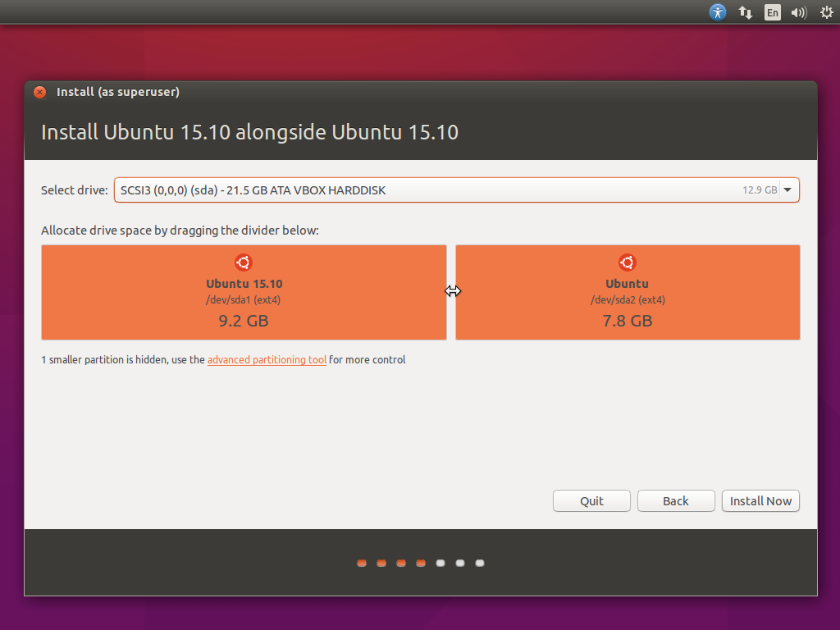
Task: Expand the drive list showing VBOX HARDDISK
Action: [787, 189]
